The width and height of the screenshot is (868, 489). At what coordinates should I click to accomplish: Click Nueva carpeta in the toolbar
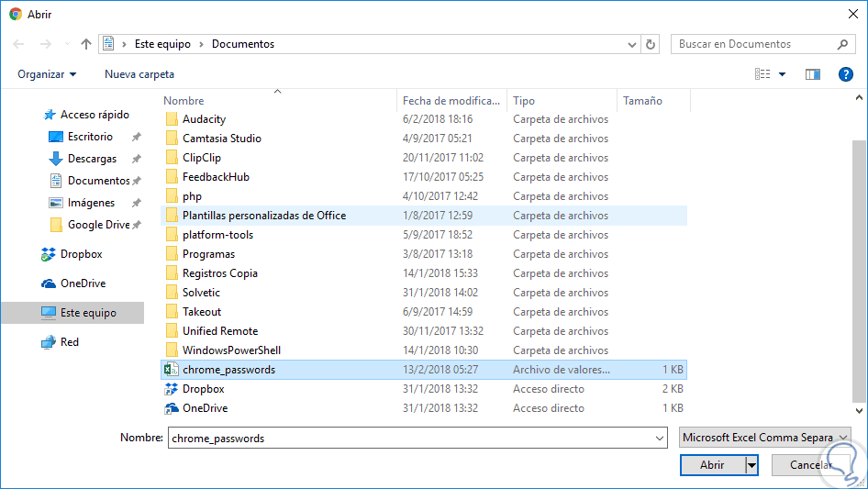[x=139, y=74]
